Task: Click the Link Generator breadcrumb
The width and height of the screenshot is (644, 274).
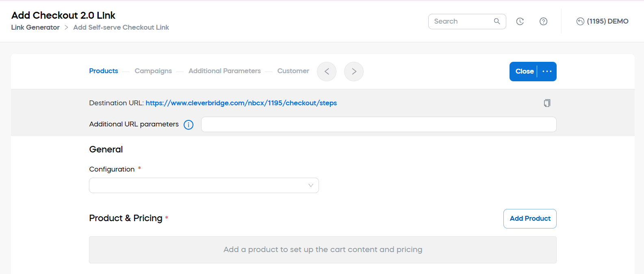Action: tap(35, 27)
